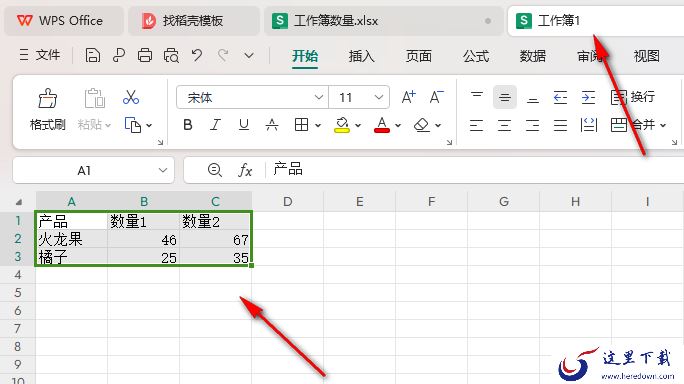Expand the paste options dropdown
The height and width of the screenshot is (384, 684).
point(108,126)
